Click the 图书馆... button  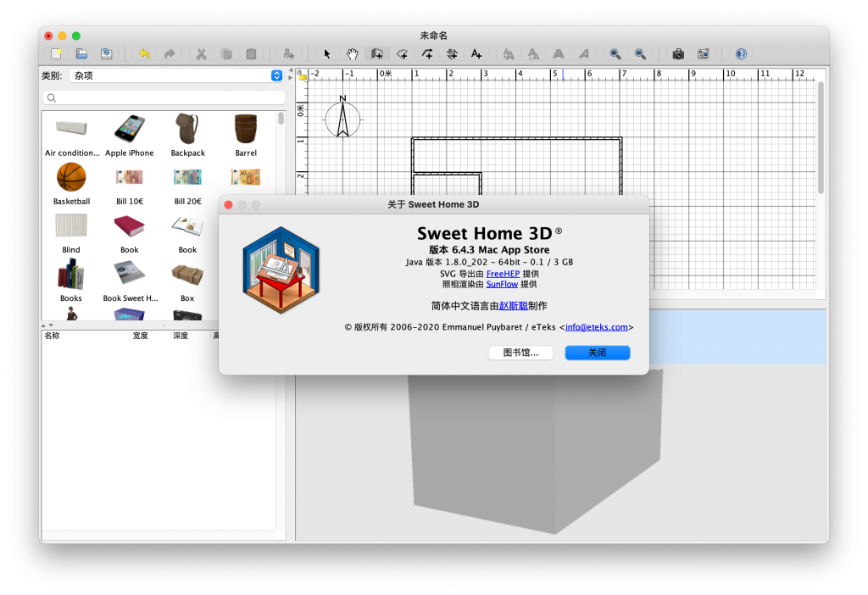[520, 353]
